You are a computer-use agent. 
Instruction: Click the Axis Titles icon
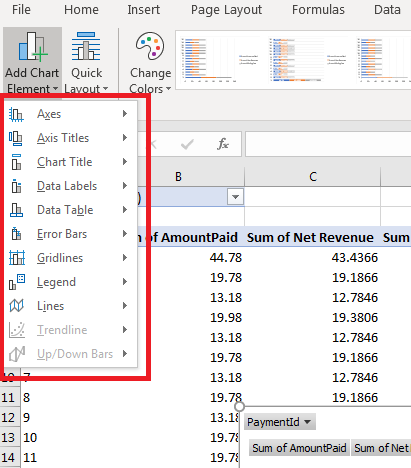[x=16, y=138]
